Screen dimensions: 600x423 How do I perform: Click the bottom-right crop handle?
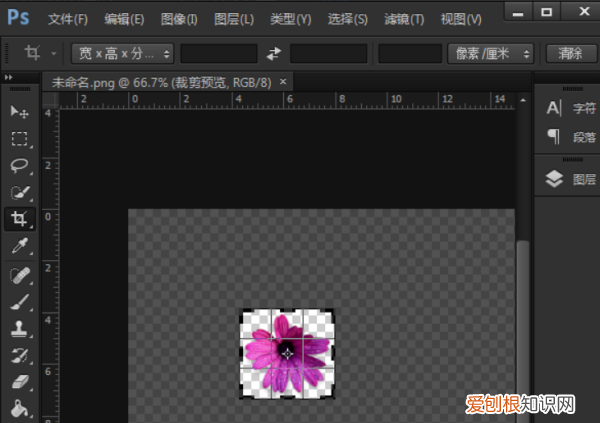332,395
